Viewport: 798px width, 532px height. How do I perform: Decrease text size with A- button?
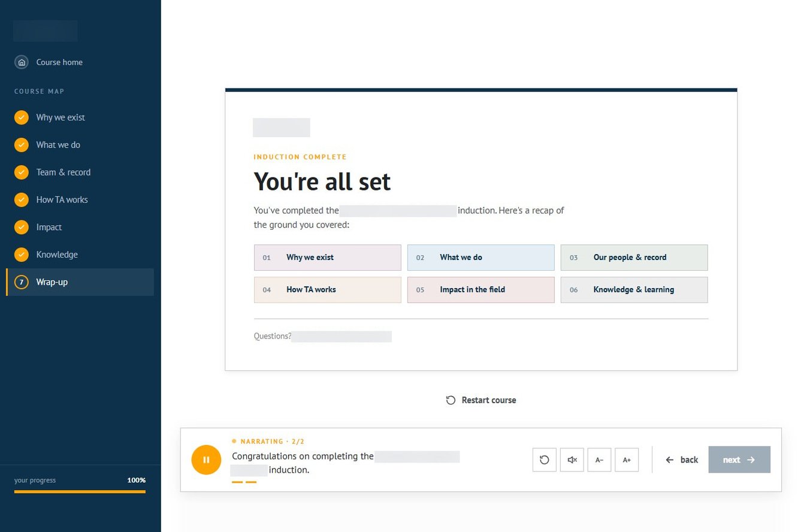point(600,460)
